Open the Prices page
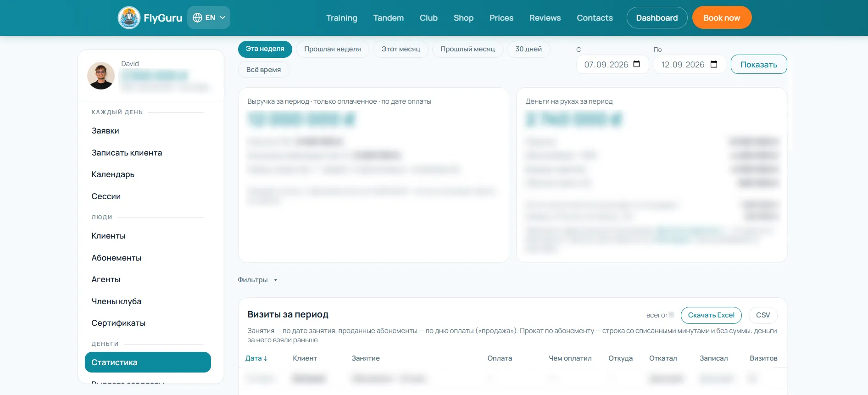868x395 pixels. pyautogui.click(x=501, y=18)
